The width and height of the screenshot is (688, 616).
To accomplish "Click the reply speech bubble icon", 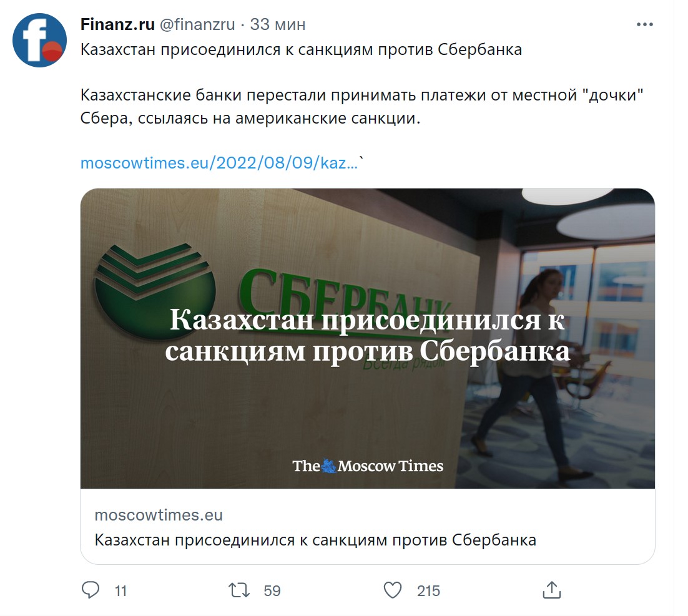I will [91, 590].
